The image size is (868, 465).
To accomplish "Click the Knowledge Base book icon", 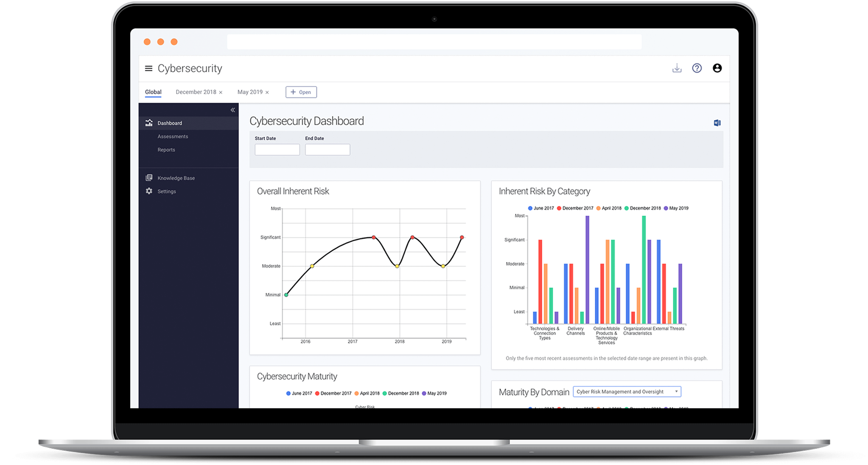I will point(149,178).
